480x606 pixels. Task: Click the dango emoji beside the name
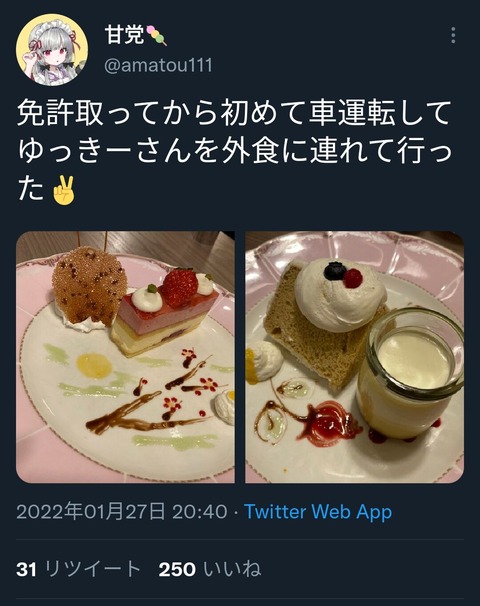(156, 35)
